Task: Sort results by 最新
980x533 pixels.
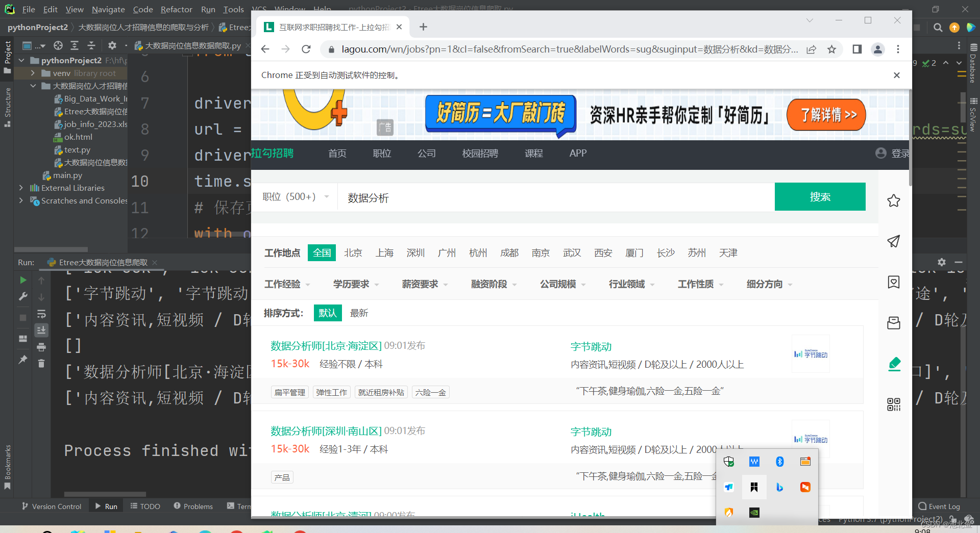Action: [359, 313]
